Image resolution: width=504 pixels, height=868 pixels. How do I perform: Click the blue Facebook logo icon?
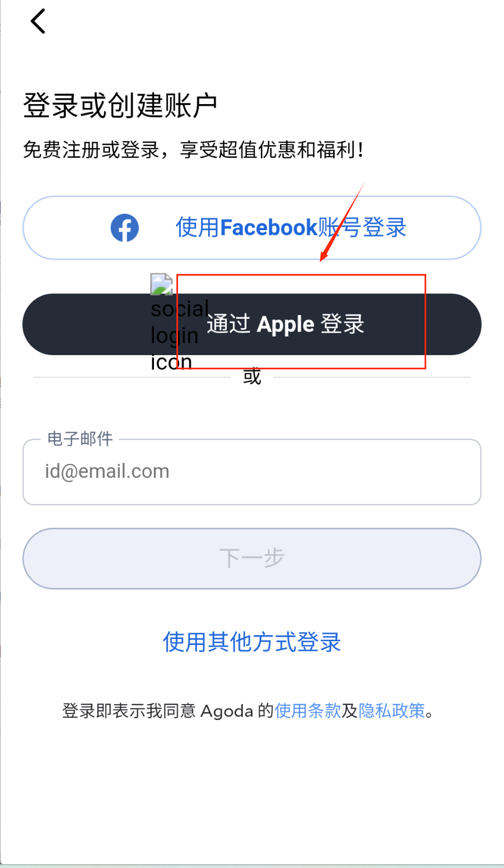(124, 227)
